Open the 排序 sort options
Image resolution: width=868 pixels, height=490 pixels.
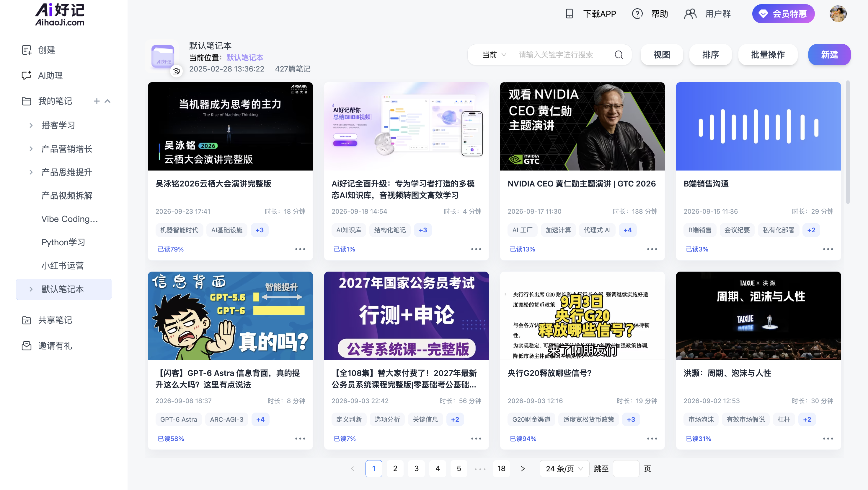coord(710,55)
